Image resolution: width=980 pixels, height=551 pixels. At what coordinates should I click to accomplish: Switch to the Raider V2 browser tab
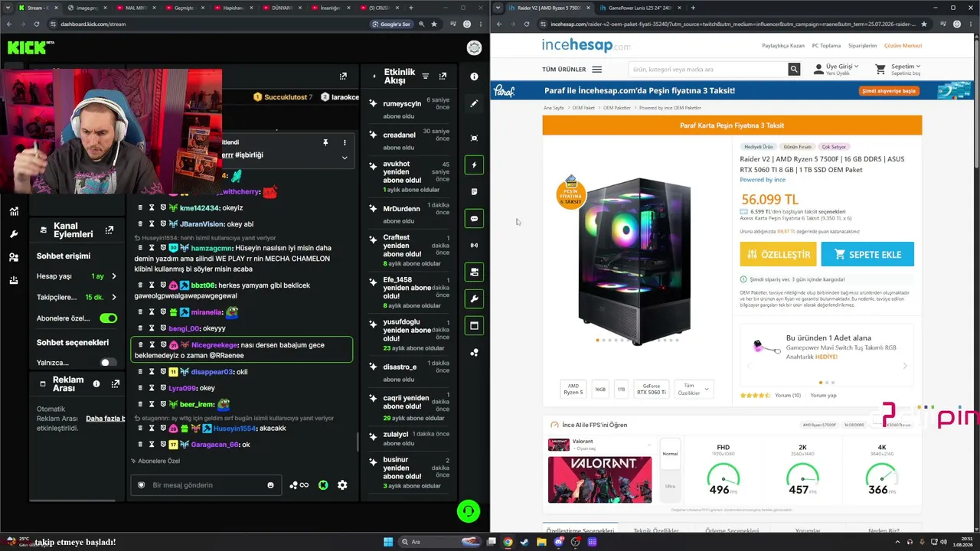point(549,8)
